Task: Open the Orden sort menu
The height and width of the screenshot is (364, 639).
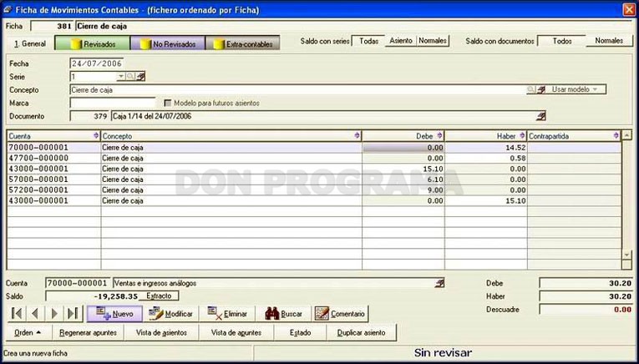Action: click(x=28, y=332)
